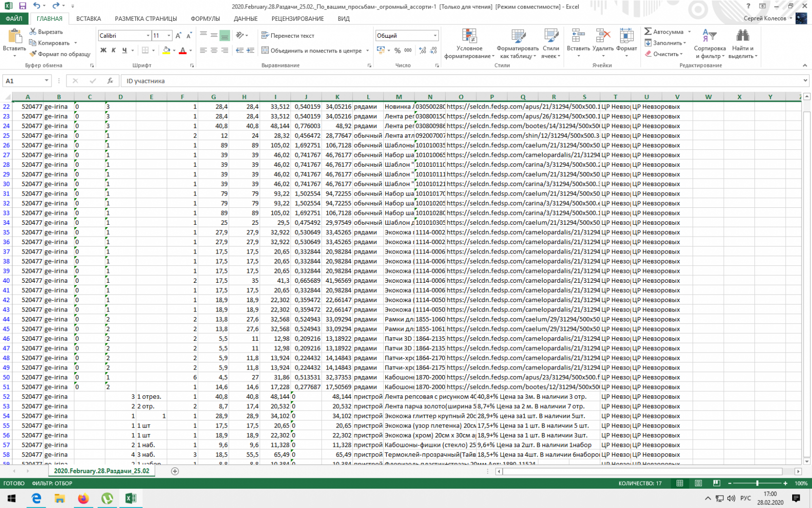812x508 pixels.
Task: Toggle bold Ж formatting
Action: point(103,50)
